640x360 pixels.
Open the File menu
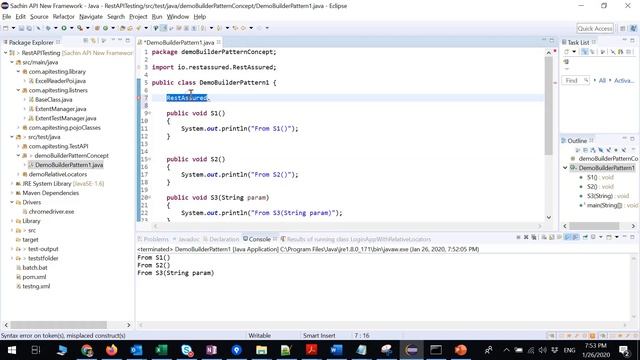[x=7, y=17]
